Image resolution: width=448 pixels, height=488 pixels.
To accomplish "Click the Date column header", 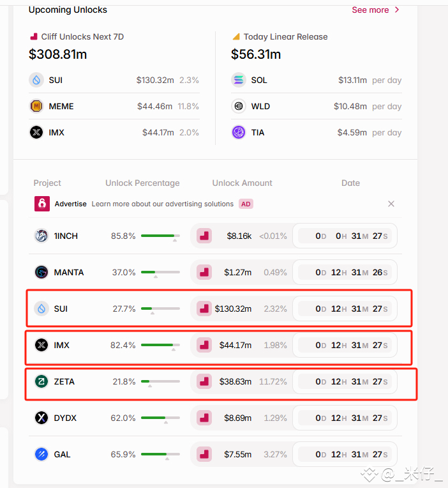I will pos(351,183).
